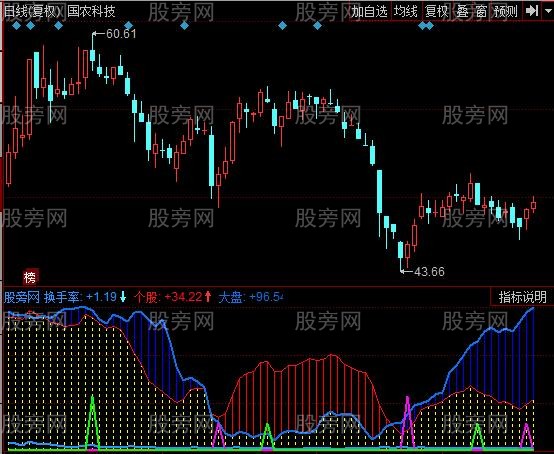
Task: Open the 叠 overlay option
Action: (462, 12)
